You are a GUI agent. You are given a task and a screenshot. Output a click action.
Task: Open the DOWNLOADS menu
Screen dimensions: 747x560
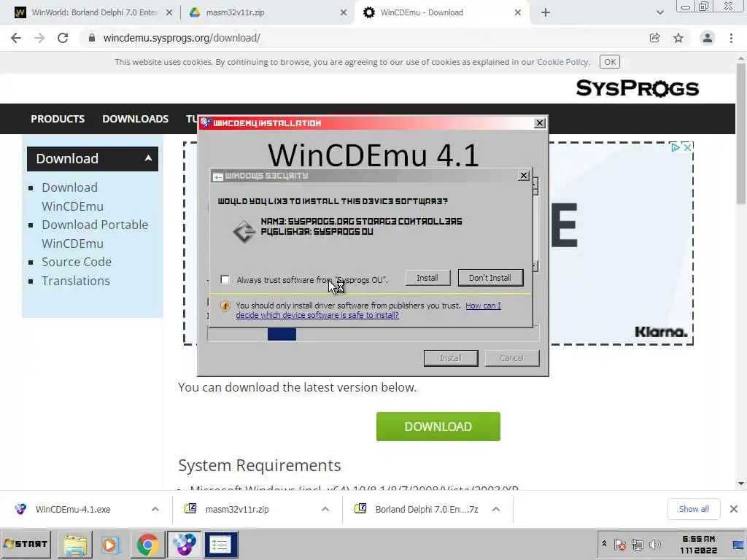[135, 119]
